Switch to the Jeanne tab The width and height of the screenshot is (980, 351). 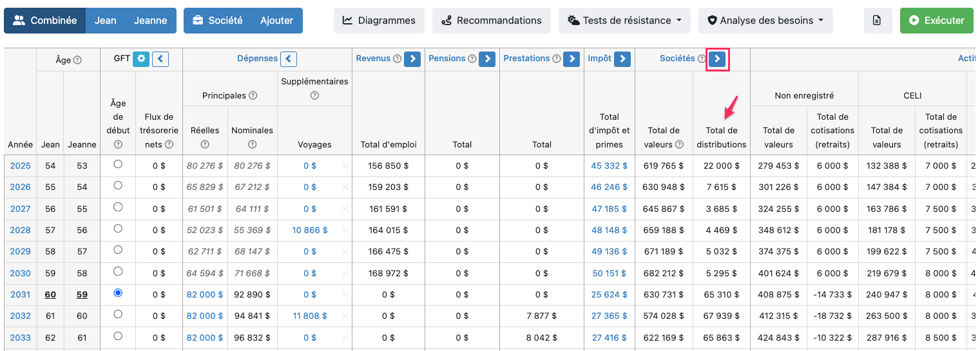tap(151, 21)
